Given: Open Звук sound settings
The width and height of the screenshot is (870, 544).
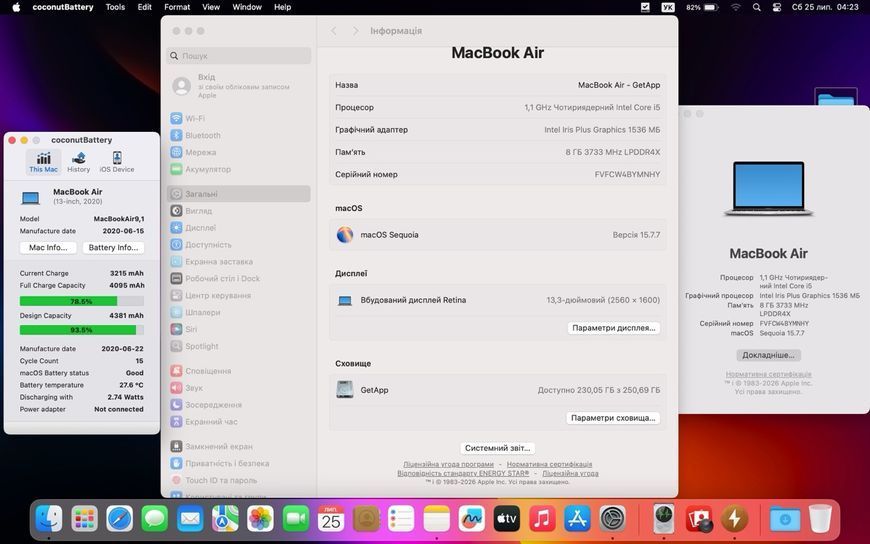Looking at the screenshot, I should point(239,388).
